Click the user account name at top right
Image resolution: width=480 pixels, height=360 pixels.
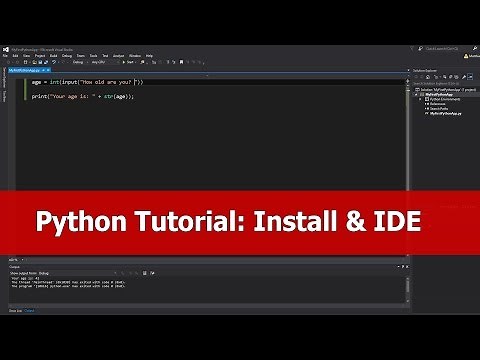[474, 56]
